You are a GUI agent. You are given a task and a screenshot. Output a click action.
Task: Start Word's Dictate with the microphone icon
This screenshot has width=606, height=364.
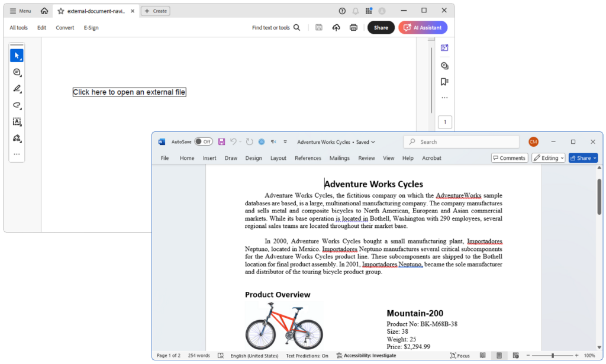tap(273, 141)
